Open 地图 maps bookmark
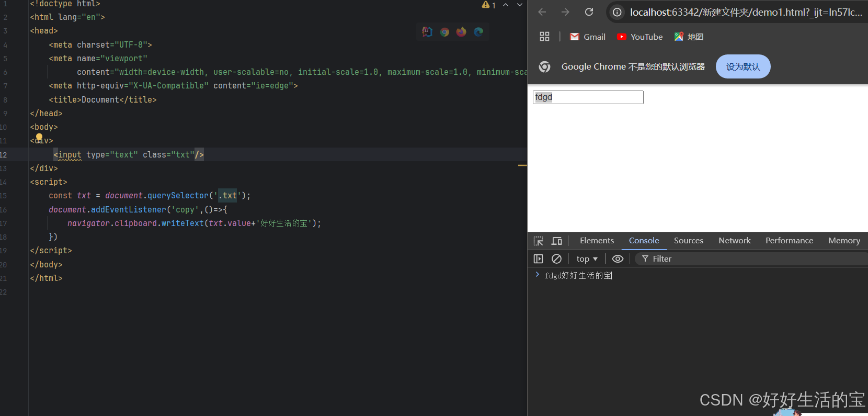The height and width of the screenshot is (416, 868). (x=689, y=37)
